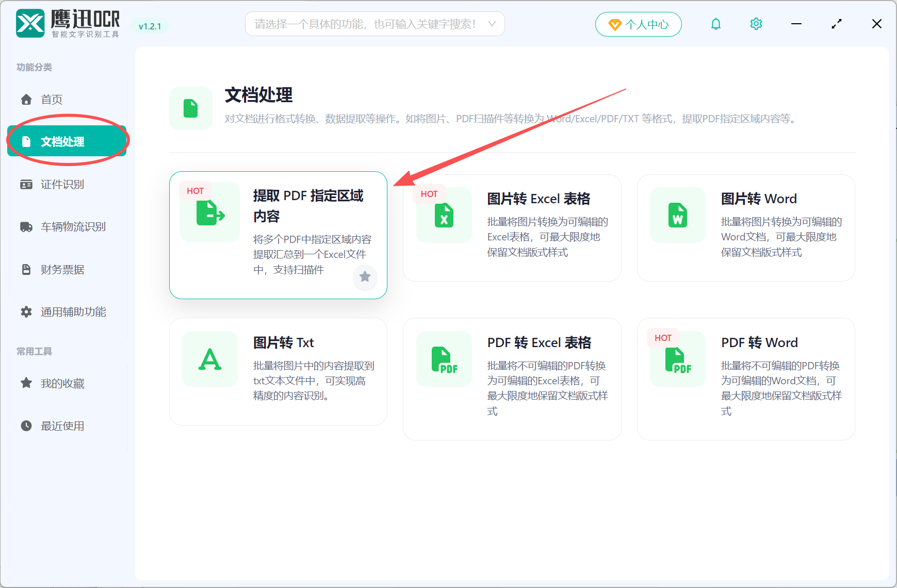This screenshot has height=588, width=897.
Task: Open settings gear in title bar
Action: coord(756,24)
